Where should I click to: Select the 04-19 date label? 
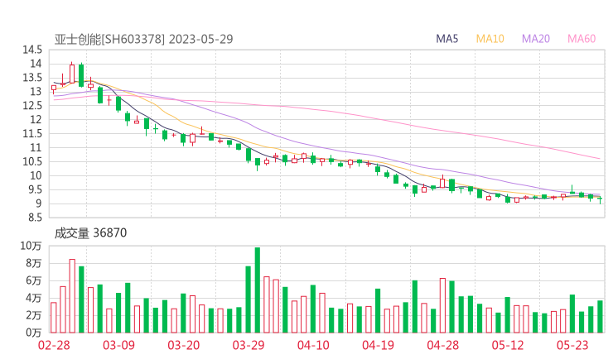378,345
